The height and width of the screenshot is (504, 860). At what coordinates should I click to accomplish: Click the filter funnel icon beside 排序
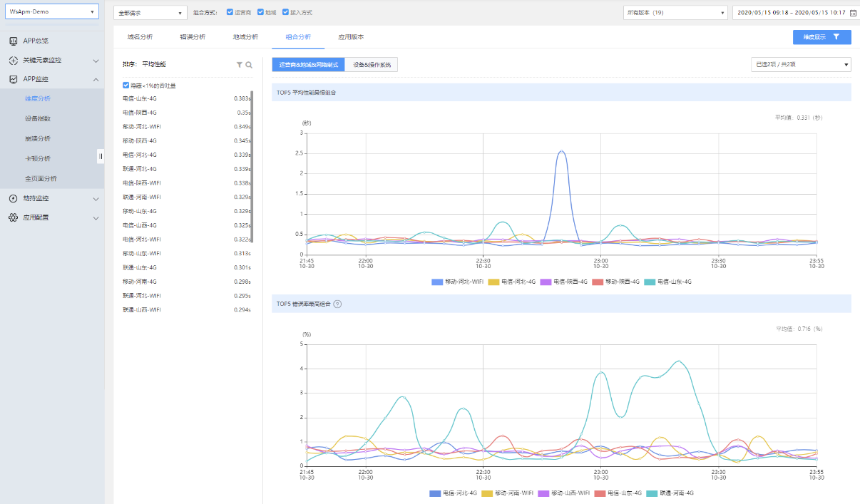(240, 64)
